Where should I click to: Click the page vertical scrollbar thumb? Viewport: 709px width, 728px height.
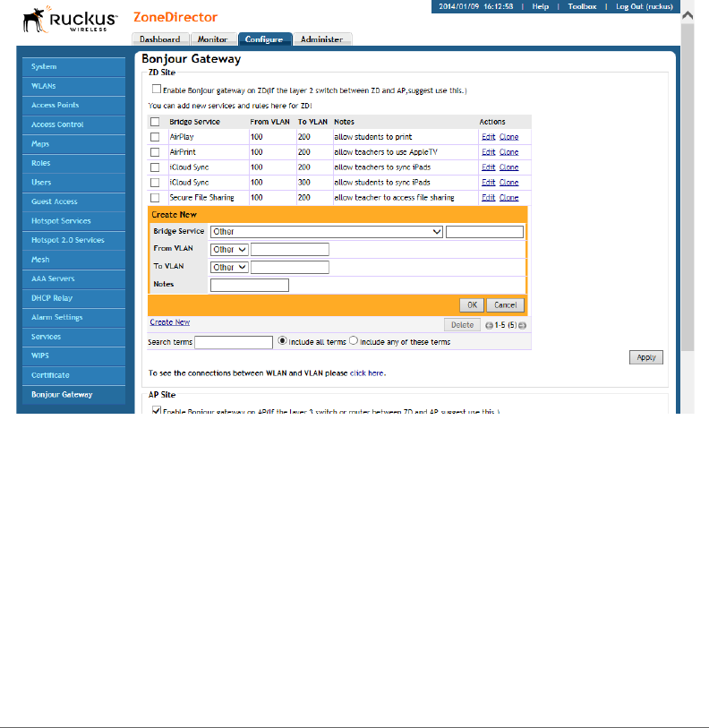[688, 185]
